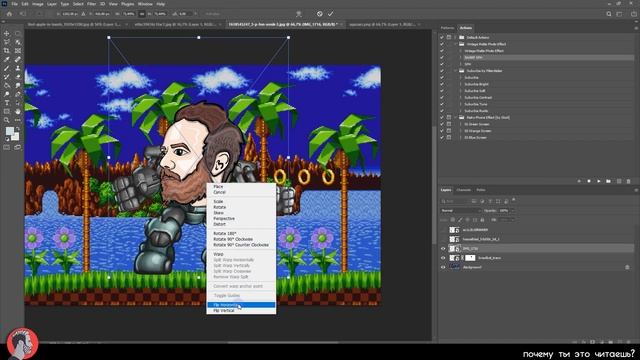Open the Filter menu
This screenshot has height=360, width=640.
[91, 4]
